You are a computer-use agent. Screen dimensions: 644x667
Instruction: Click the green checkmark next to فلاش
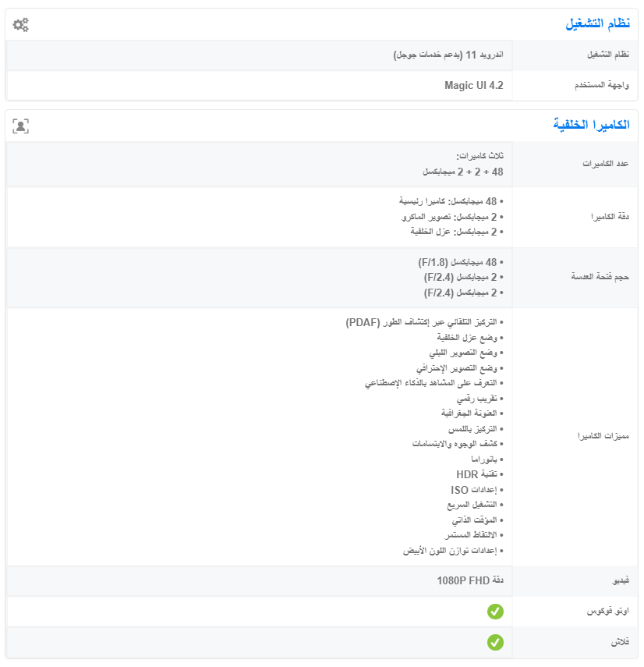pos(495,642)
